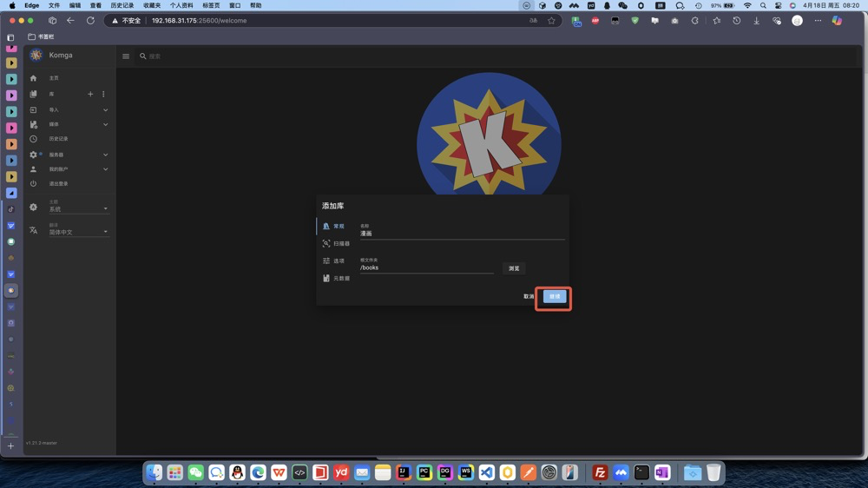Image resolution: width=868 pixels, height=488 pixels.
Task: Switch to the Scanner (扫描器) tab
Action: tap(335, 244)
